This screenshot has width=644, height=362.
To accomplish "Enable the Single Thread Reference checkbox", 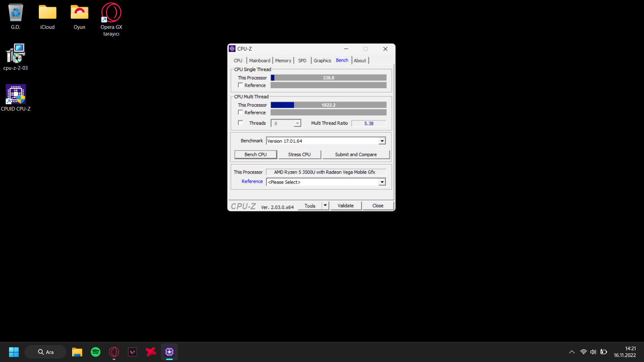I will tap(240, 85).
